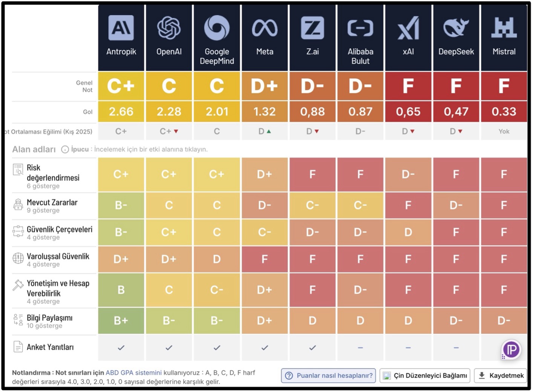Choose the DeepSeek whale logo
Screen dimensions: 533x392
click(456, 28)
